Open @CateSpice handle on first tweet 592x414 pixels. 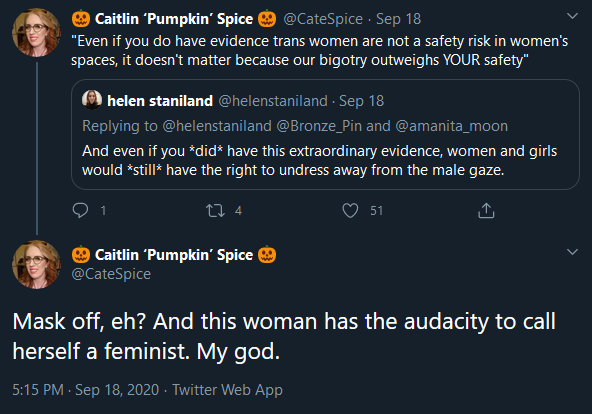[x=323, y=19]
